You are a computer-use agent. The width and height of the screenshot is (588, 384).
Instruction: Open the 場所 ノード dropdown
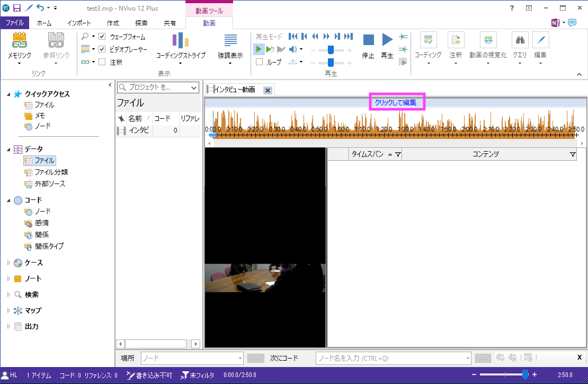tap(239, 359)
